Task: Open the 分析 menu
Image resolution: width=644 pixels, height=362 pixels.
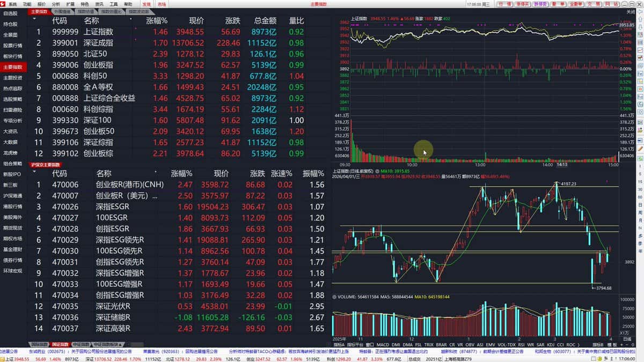Action: coord(57,3)
